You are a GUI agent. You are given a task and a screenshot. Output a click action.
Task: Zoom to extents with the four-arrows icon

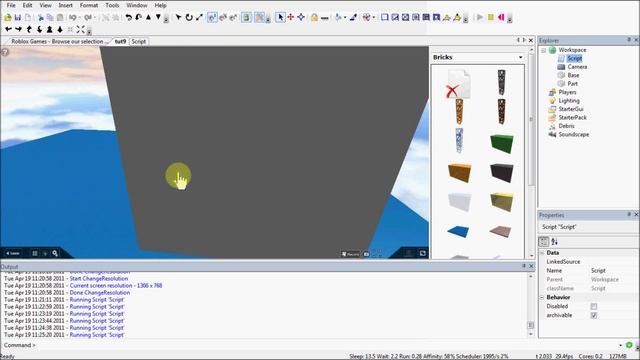click(x=80, y=29)
